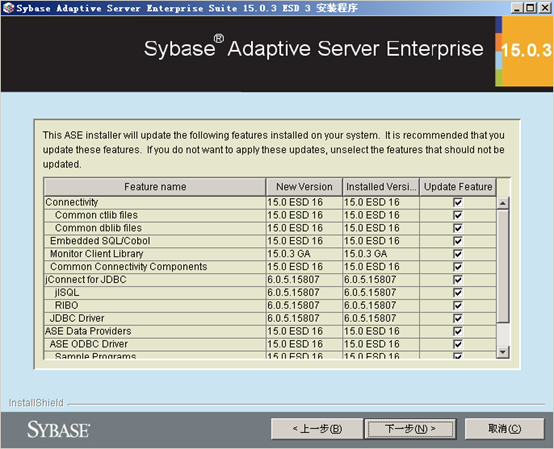Select the Common Connectivity Components row
The height and width of the screenshot is (449, 554).
pos(270,267)
